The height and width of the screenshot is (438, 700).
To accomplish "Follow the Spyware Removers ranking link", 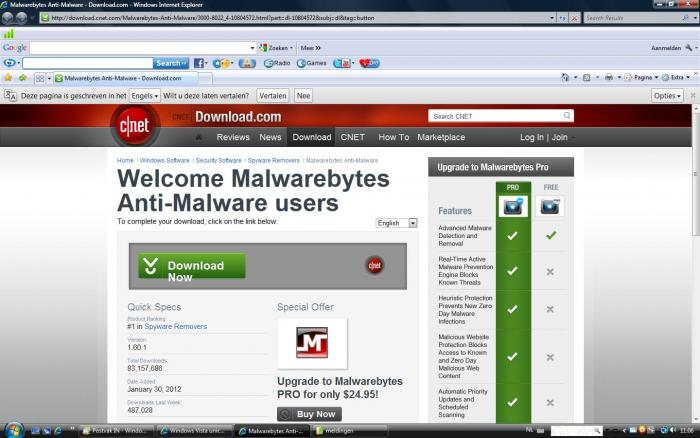I will click(175, 326).
